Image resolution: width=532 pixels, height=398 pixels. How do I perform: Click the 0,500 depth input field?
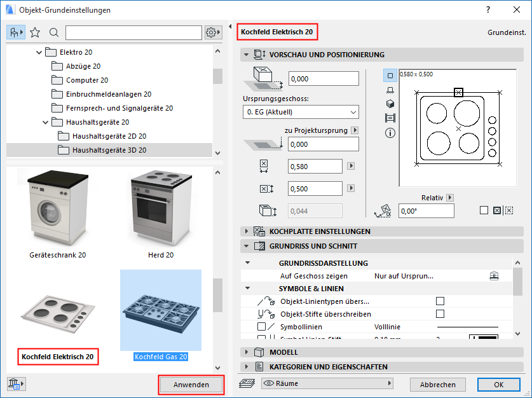(x=315, y=188)
